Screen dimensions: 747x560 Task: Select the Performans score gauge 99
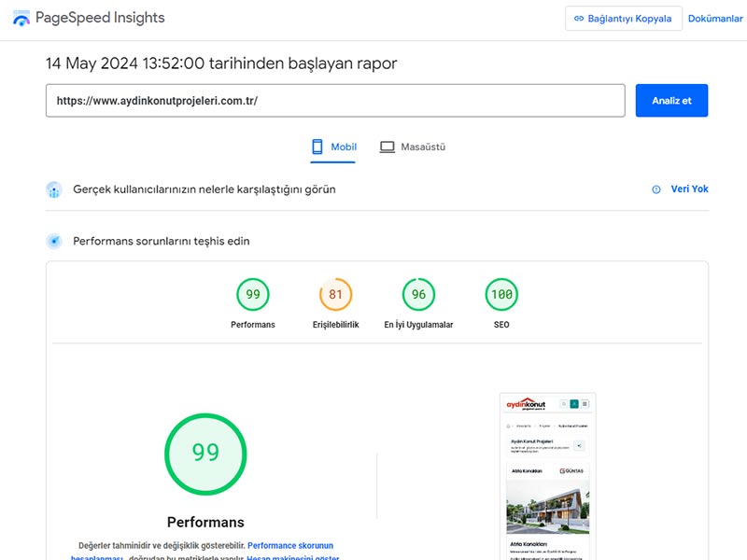tap(253, 294)
